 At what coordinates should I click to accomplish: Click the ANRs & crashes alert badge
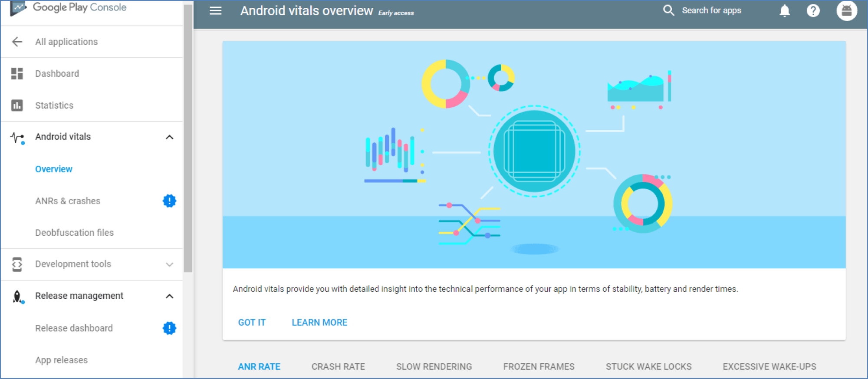pyautogui.click(x=169, y=201)
